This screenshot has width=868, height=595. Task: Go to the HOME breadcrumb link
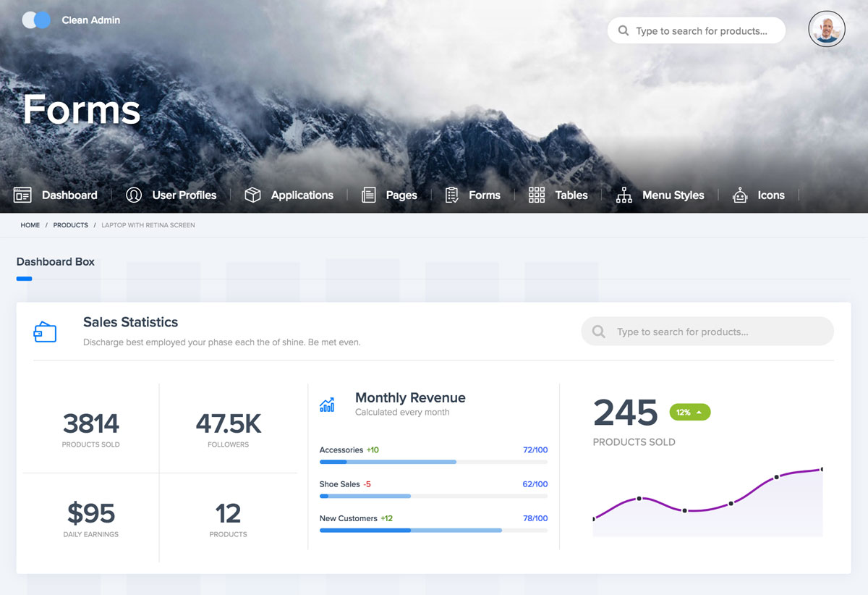point(30,225)
